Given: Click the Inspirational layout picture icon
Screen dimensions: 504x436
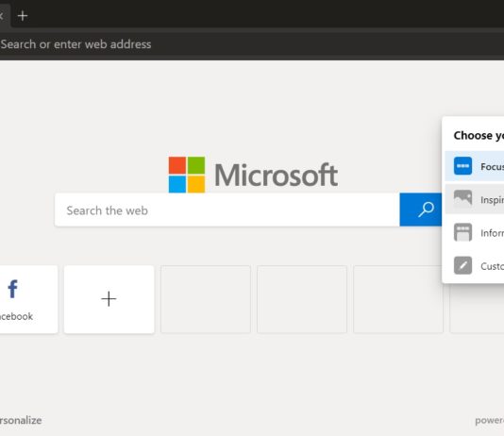Looking at the screenshot, I should coord(462,197).
